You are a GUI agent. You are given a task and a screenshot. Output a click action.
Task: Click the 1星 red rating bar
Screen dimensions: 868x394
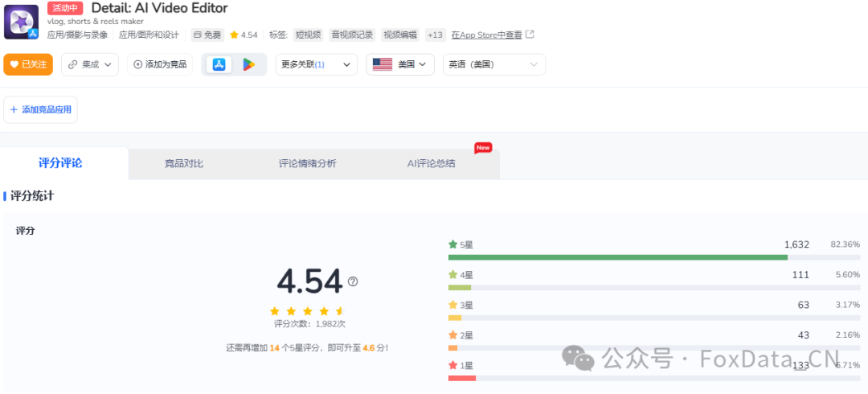(x=654, y=378)
